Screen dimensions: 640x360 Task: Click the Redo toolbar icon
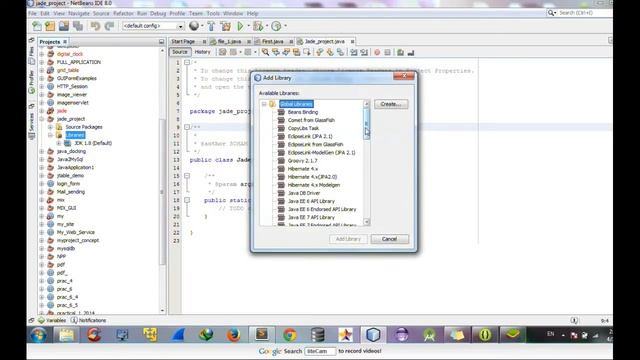point(109,26)
